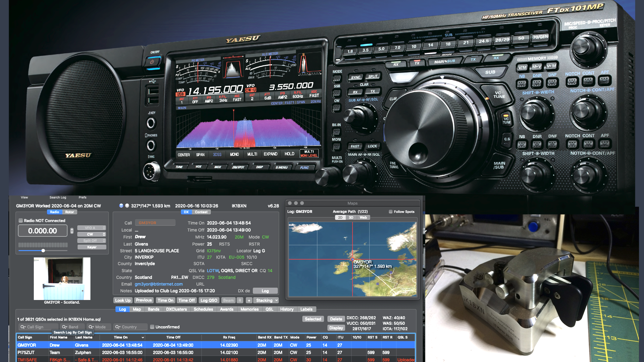Select the TM1SAFE log row
The height and width of the screenshot is (362, 644).
click(216, 359)
